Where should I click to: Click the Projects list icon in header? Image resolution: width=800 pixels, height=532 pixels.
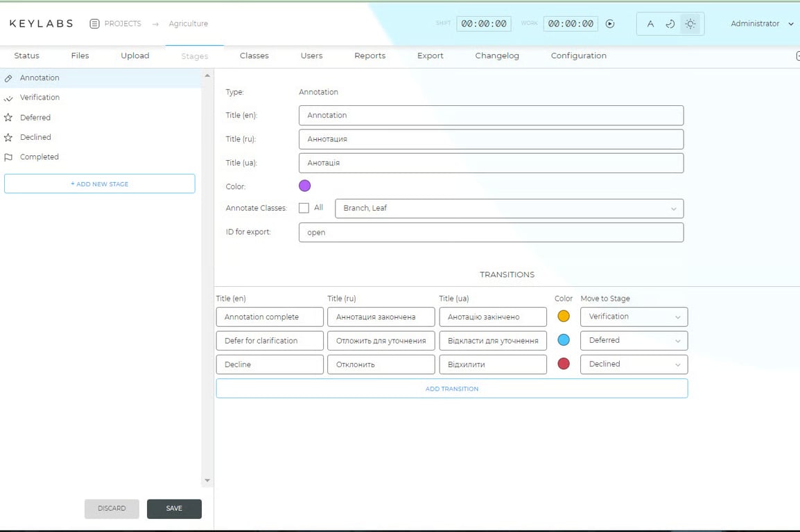[x=95, y=24]
